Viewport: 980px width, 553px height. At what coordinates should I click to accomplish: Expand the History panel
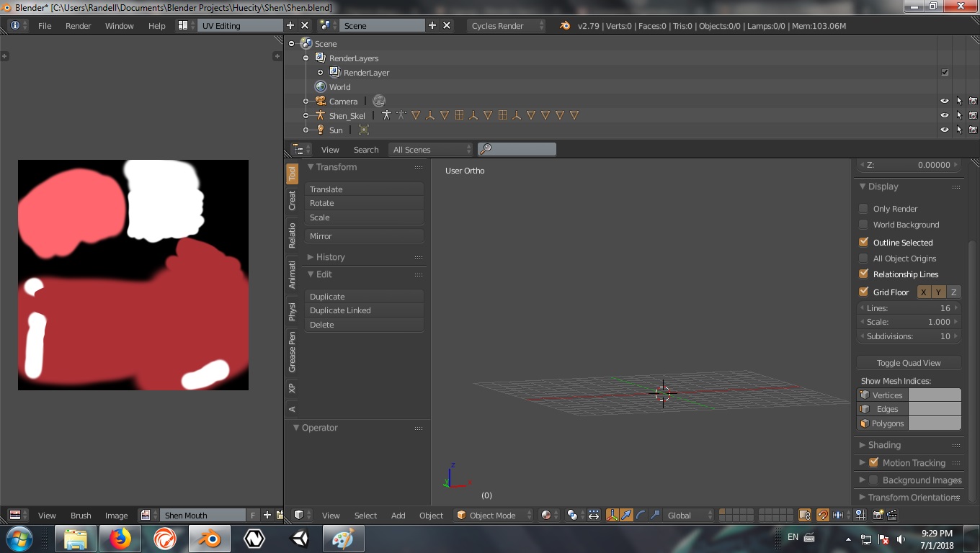311,256
